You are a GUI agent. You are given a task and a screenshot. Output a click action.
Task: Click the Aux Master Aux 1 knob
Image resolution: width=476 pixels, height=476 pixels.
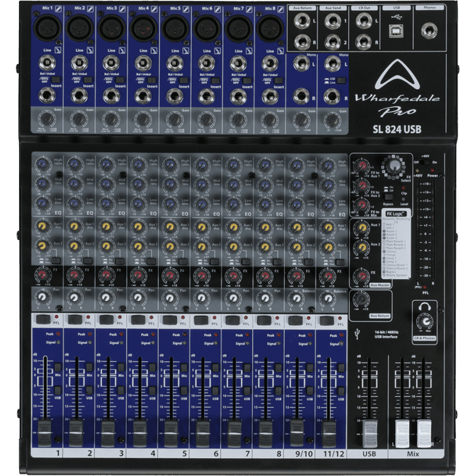pyautogui.click(x=362, y=228)
